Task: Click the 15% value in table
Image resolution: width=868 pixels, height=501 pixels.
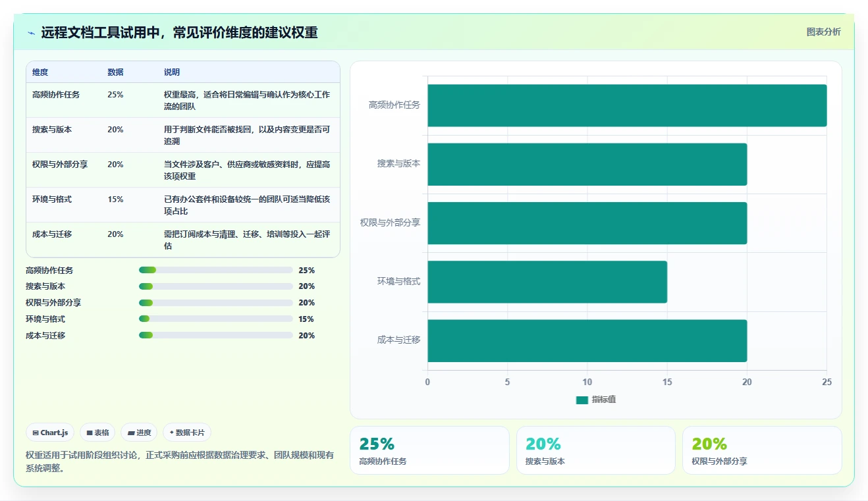Action: (115, 199)
